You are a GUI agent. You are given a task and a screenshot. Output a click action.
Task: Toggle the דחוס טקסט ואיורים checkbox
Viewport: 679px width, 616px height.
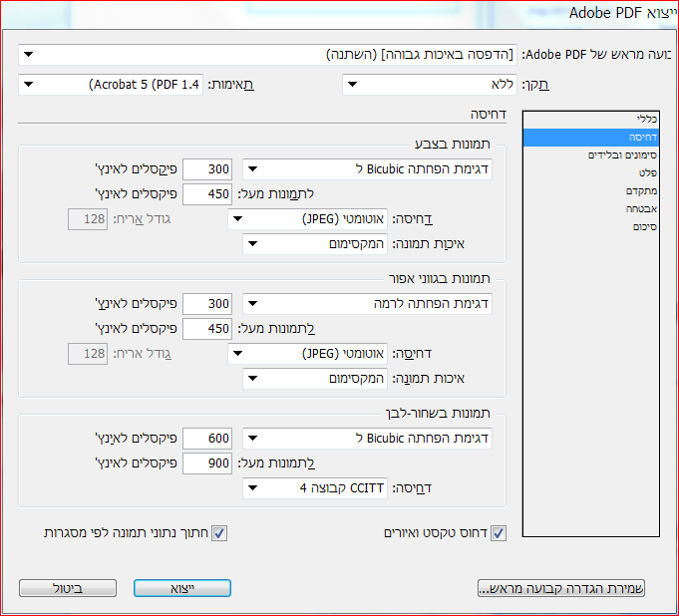click(x=499, y=533)
